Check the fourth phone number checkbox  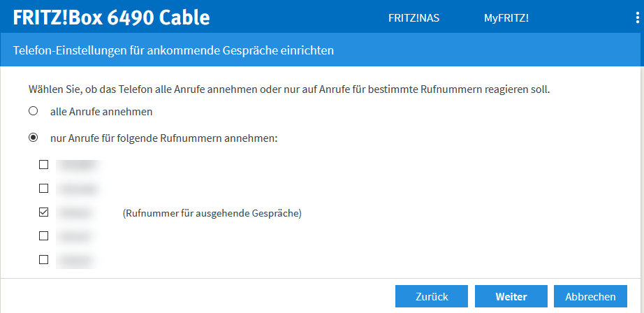point(43,236)
